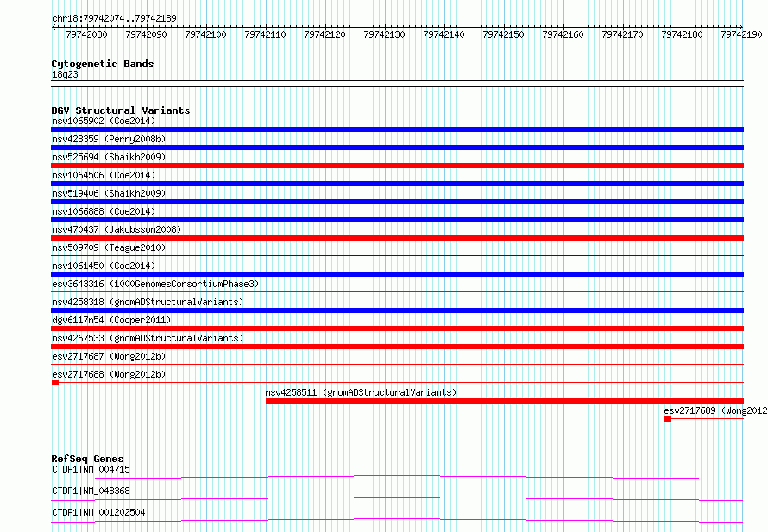Click the red bar under nsv4267533
Viewport: 768px width, 532px height.
397,347
